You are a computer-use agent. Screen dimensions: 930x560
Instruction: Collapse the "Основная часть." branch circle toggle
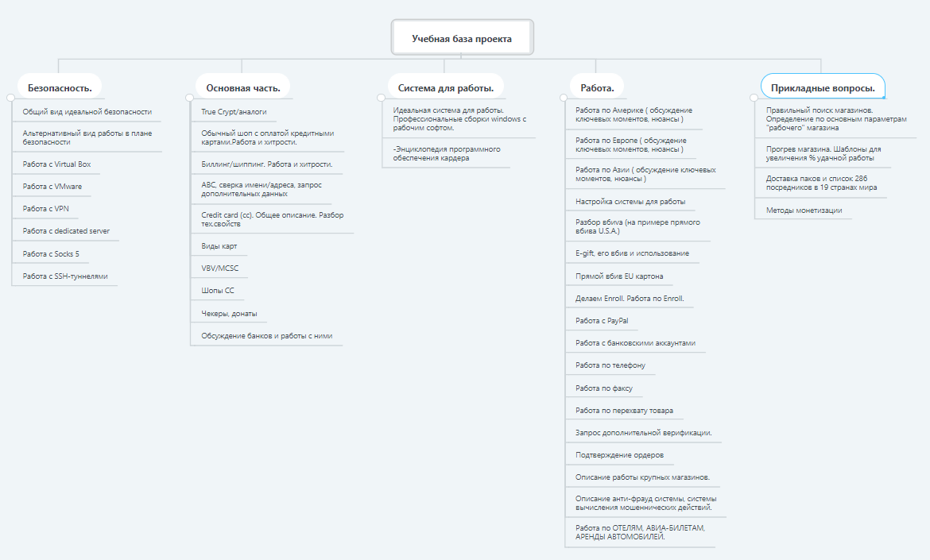point(189,98)
